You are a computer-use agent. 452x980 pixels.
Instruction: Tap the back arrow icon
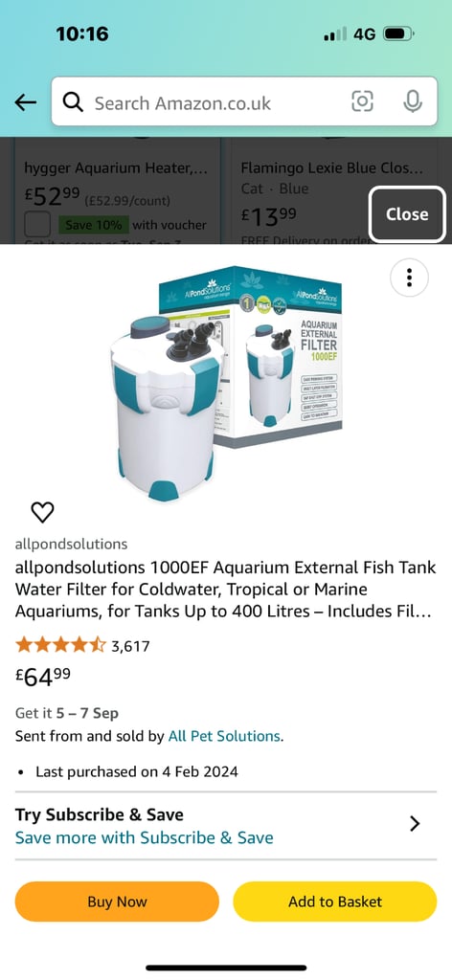[x=26, y=101]
